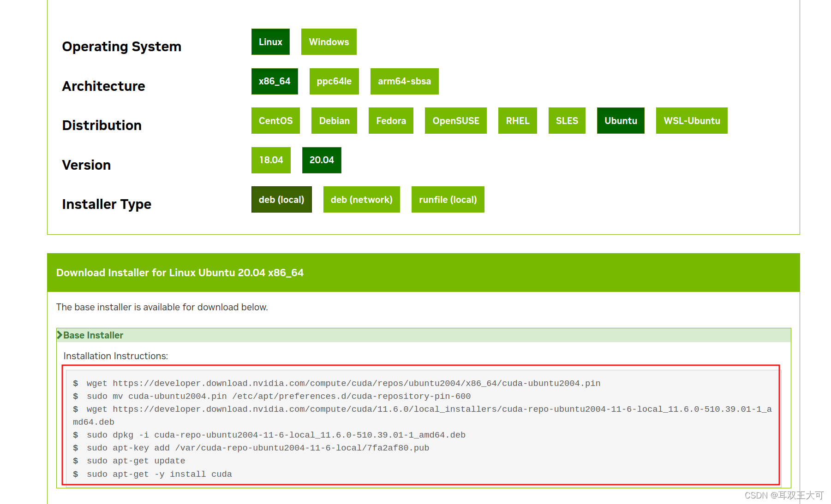This screenshot has height=504, width=831.
Task: Pick the ppc64le architecture
Action: 334,81
